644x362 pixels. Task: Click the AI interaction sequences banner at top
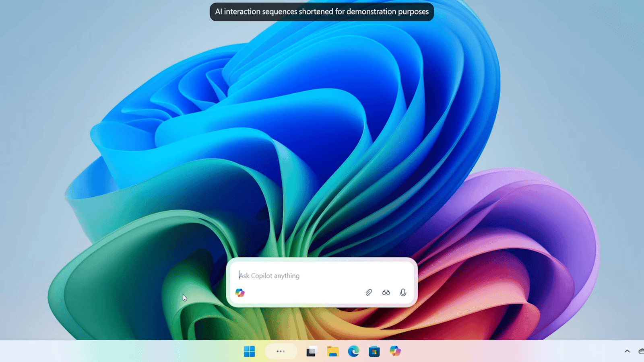(322, 12)
